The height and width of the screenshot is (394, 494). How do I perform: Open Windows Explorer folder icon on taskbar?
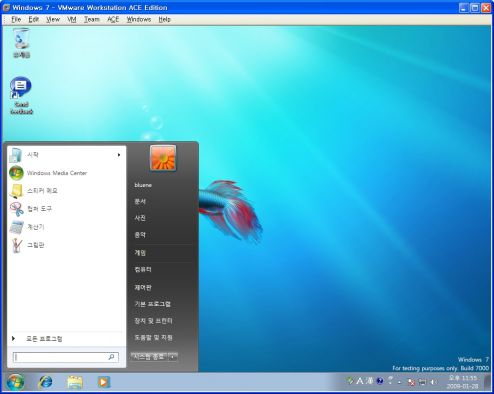pos(75,382)
